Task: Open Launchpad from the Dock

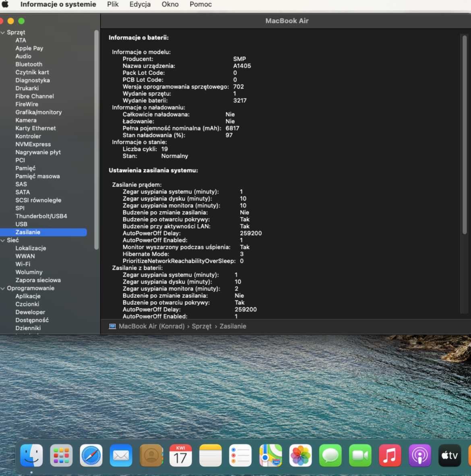Action: [61, 455]
